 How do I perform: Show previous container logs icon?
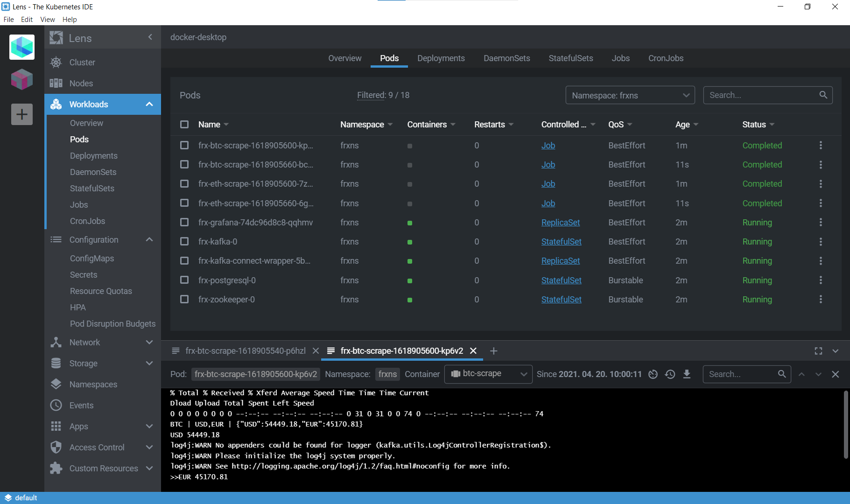point(670,374)
